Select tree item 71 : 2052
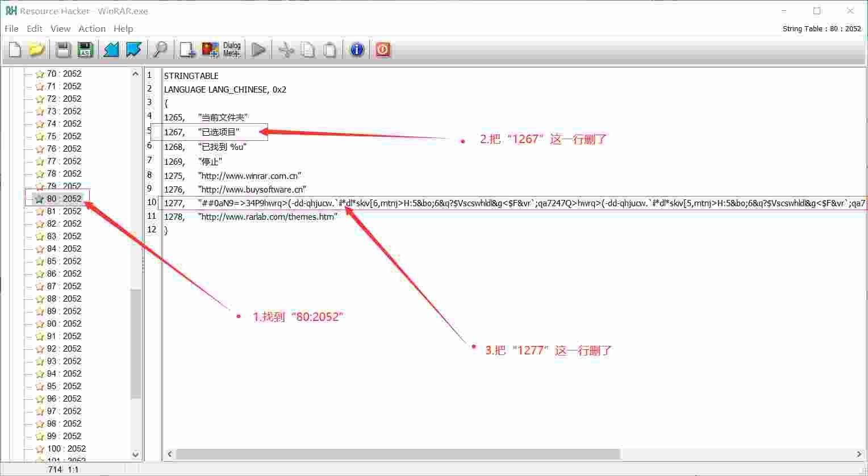 click(64, 86)
